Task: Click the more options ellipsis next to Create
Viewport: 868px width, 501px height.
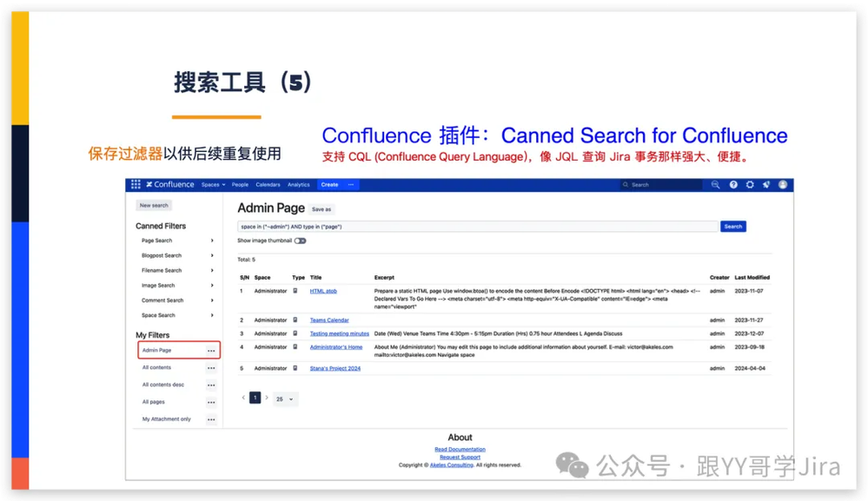Action: pos(351,185)
